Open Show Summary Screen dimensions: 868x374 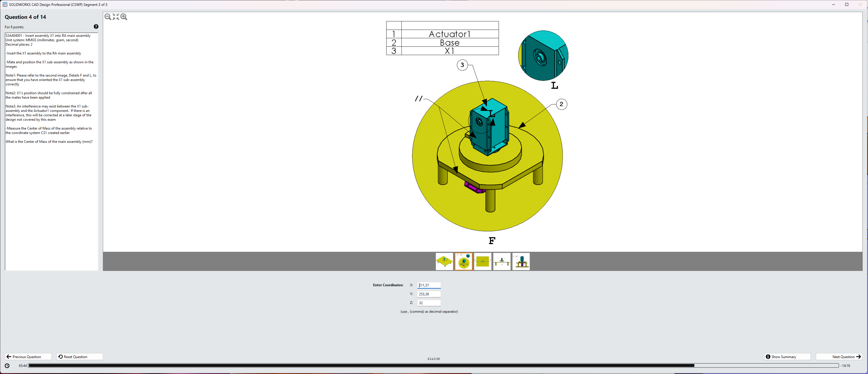pos(787,357)
